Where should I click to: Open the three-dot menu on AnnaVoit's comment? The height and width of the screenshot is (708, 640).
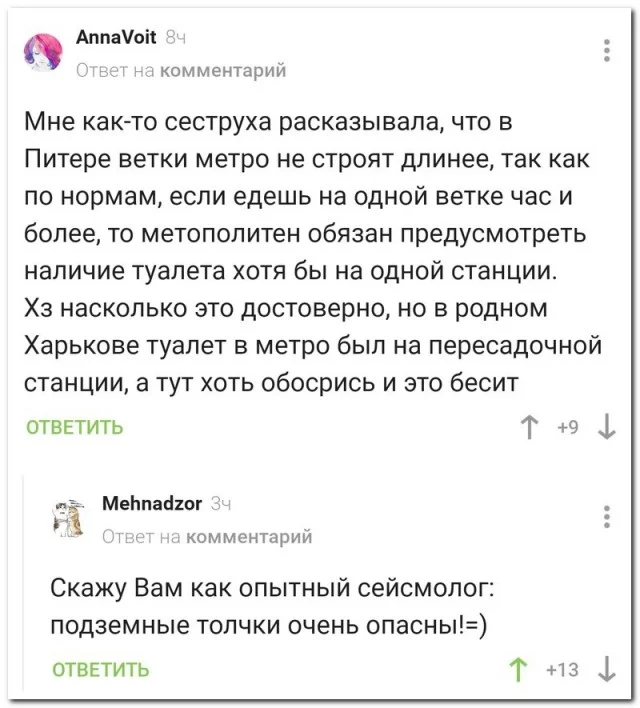pos(607,51)
